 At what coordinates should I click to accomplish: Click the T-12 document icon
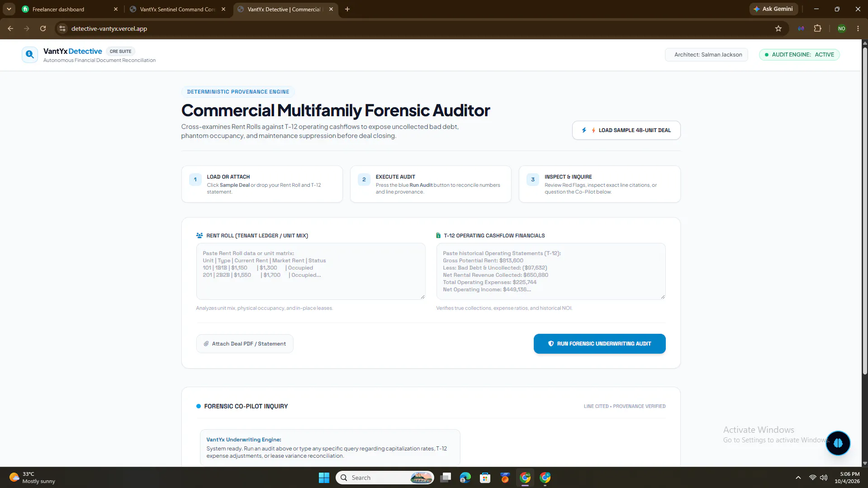pos(438,236)
